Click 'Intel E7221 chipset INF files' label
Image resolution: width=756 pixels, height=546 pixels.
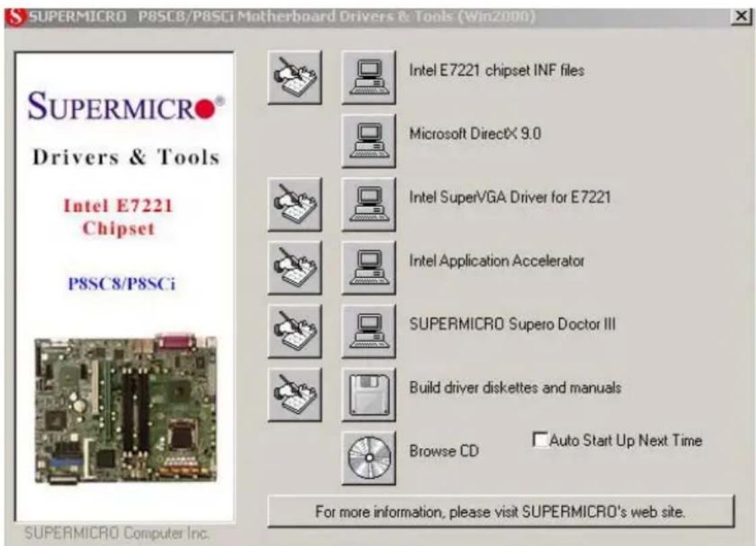[x=497, y=70]
